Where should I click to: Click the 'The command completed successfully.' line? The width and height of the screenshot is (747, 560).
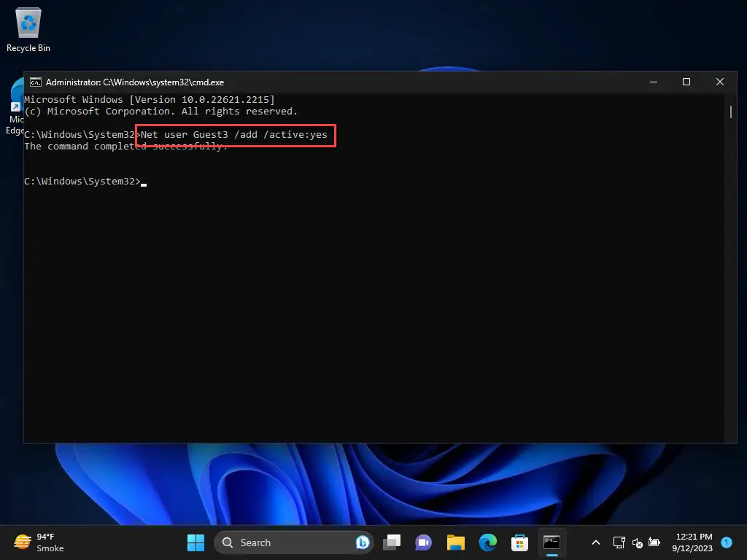126,146
